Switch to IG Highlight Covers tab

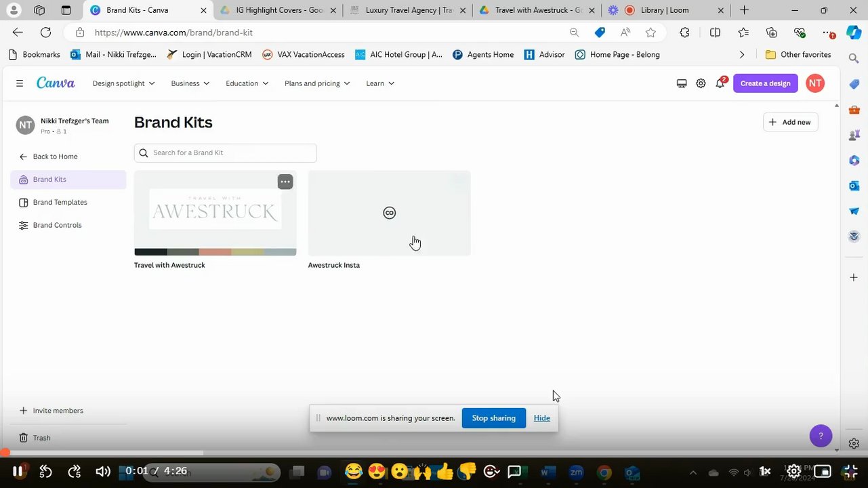point(278,10)
